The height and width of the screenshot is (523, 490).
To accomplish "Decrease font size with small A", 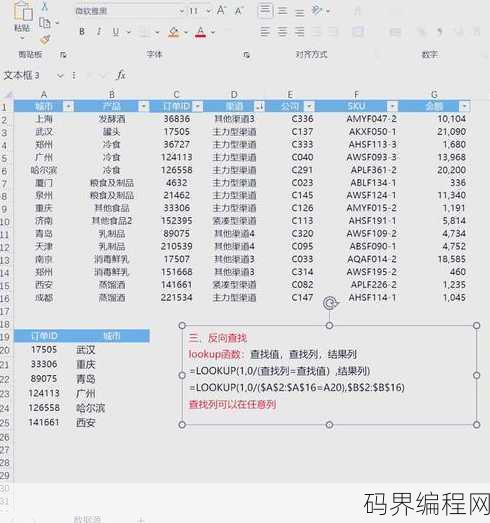I will pyautogui.click(x=239, y=11).
